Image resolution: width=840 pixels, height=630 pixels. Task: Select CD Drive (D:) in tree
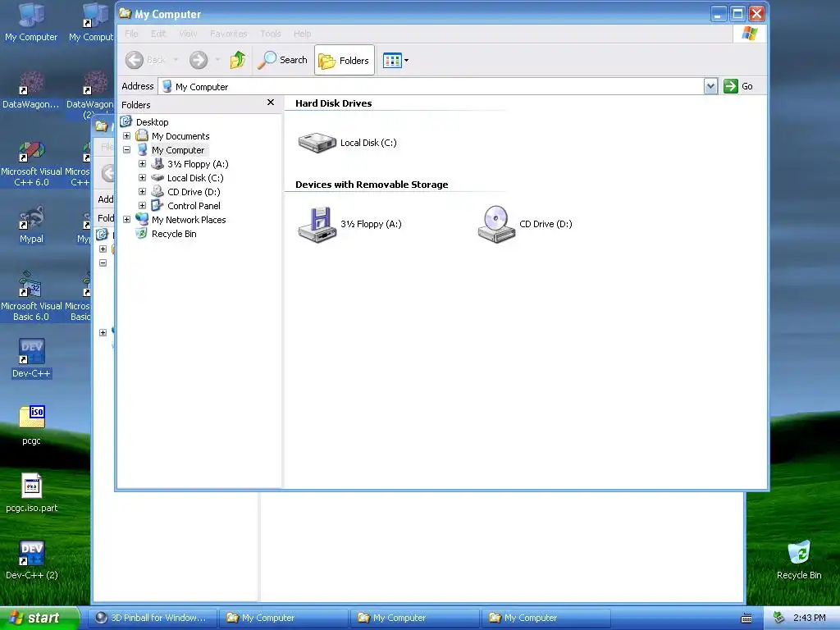(194, 192)
